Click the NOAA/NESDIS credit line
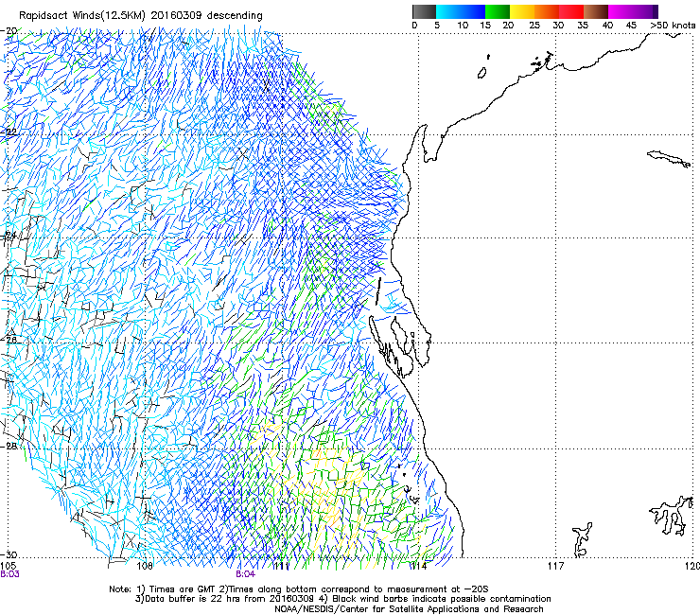This screenshot has height=615, width=700. coord(409,609)
